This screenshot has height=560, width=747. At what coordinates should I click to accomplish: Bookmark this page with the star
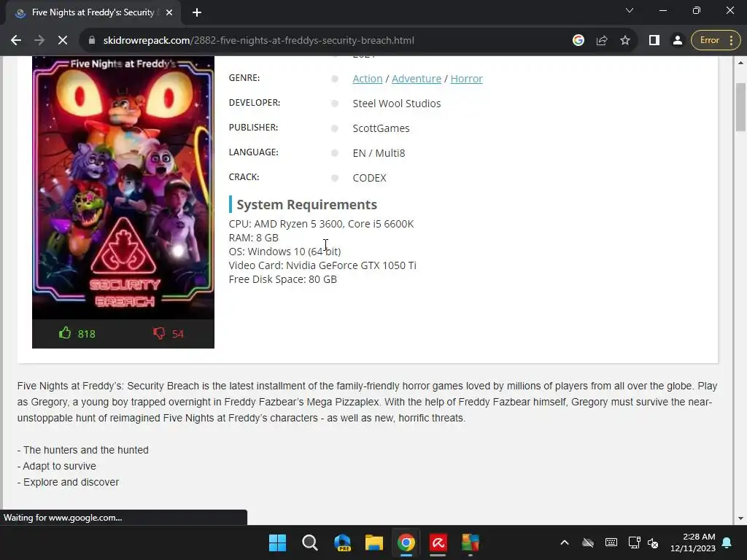tap(625, 41)
